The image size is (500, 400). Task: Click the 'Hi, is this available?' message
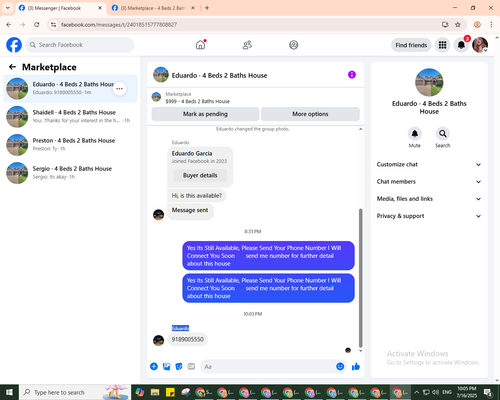[x=197, y=196]
